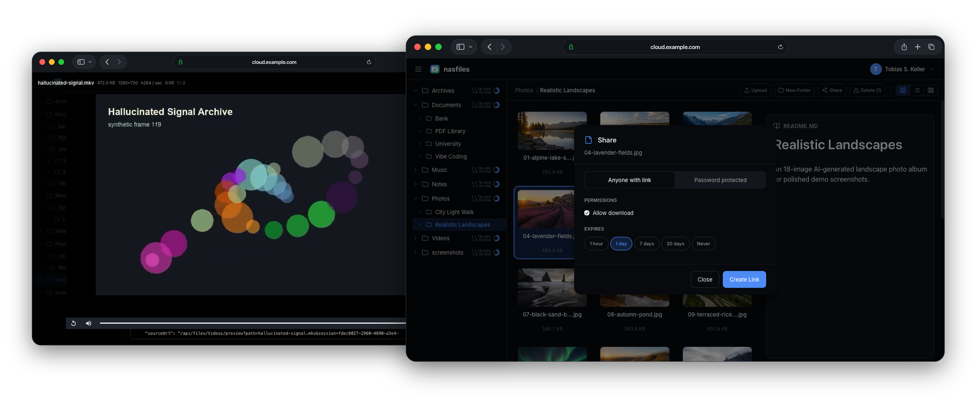Click the New Folder button
This screenshot has height=397, width=980.
pyautogui.click(x=794, y=90)
